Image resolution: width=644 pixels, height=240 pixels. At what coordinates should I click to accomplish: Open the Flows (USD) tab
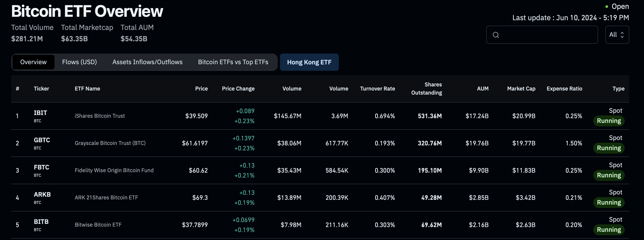click(79, 62)
